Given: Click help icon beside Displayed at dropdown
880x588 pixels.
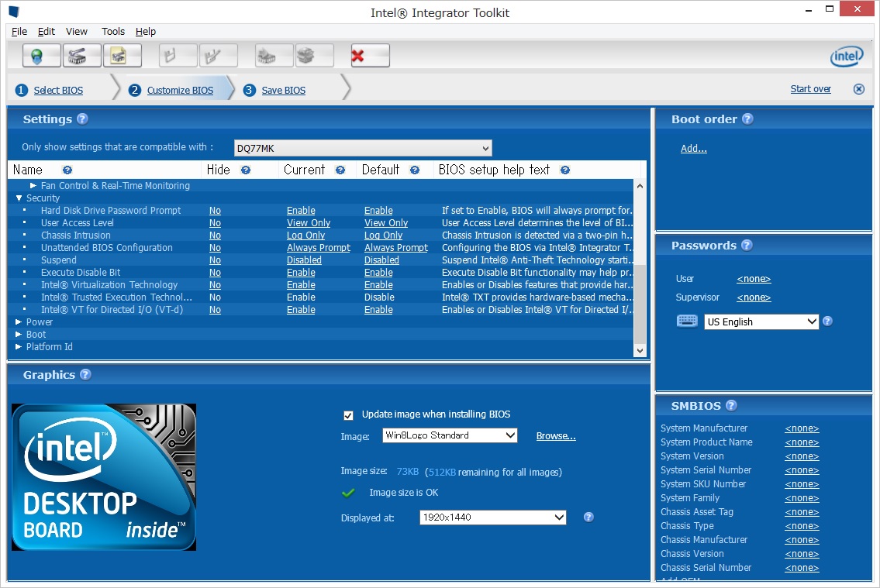Looking at the screenshot, I should pyautogui.click(x=588, y=517).
